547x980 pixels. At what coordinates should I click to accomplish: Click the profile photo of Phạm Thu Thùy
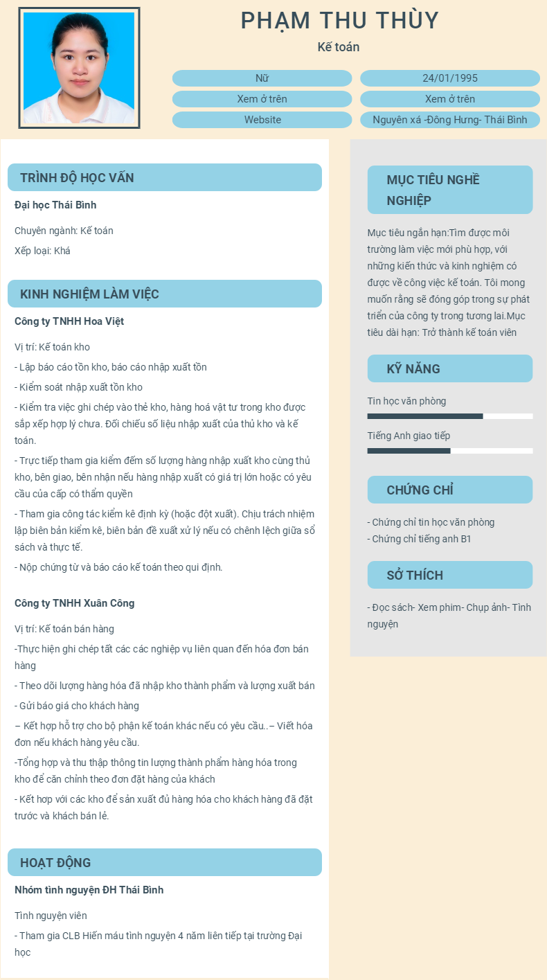point(79,68)
